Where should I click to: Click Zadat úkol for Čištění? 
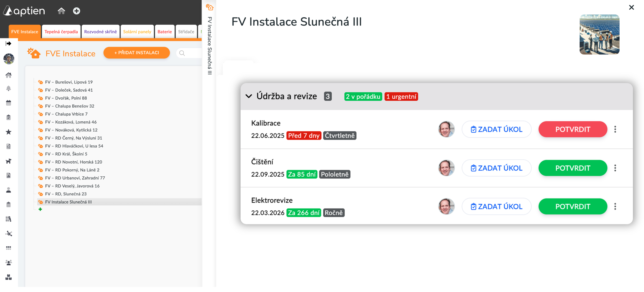[x=496, y=168]
